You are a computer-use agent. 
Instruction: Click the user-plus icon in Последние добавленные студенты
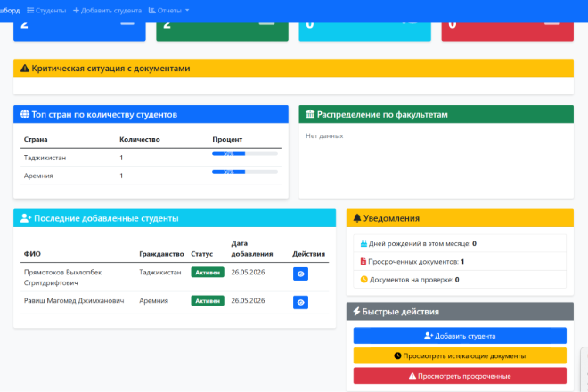point(26,218)
